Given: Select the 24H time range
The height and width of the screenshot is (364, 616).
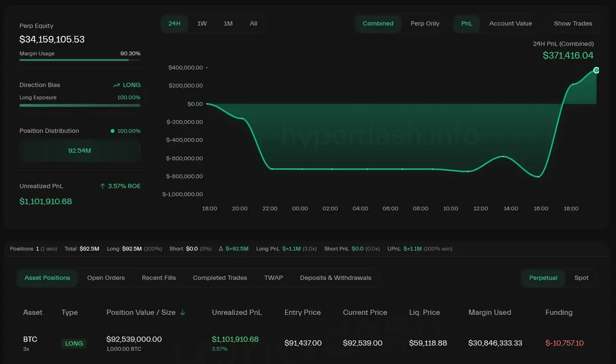Looking at the screenshot, I should [175, 24].
